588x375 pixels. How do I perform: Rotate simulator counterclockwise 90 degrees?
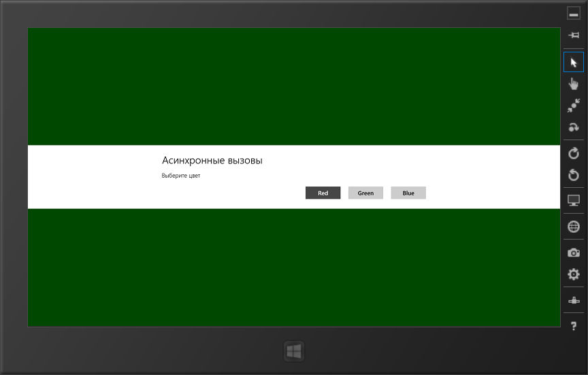click(x=574, y=175)
